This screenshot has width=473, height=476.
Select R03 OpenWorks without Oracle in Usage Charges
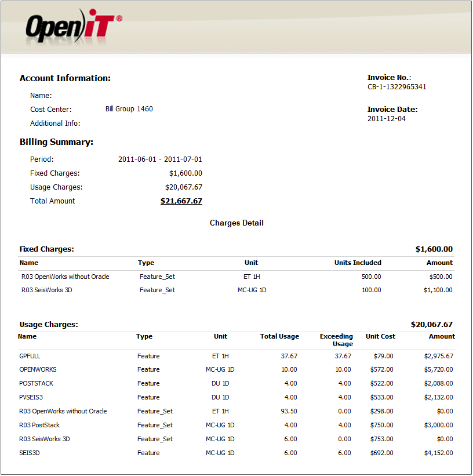[x=63, y=411]
